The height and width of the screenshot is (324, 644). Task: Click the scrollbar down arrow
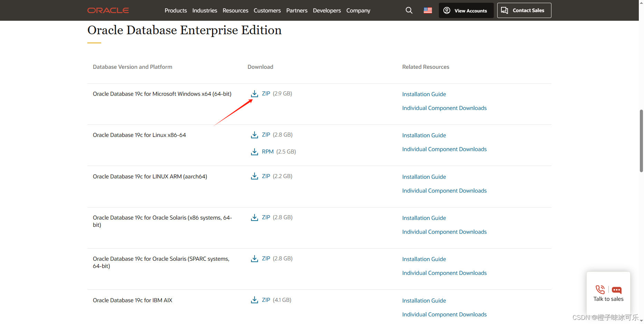pyautogui.click(x=641, y=321)
